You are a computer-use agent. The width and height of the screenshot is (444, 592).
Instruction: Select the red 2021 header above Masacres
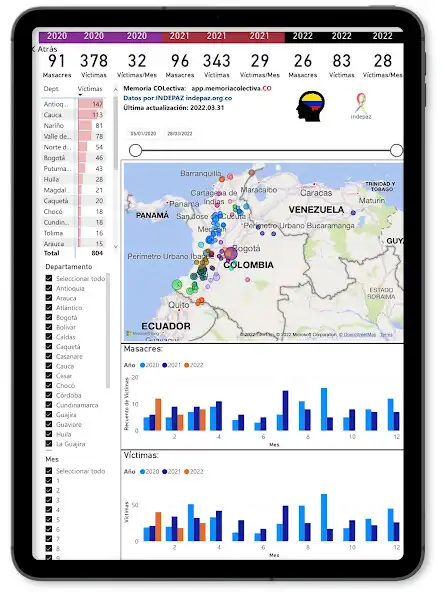point(180,36)
